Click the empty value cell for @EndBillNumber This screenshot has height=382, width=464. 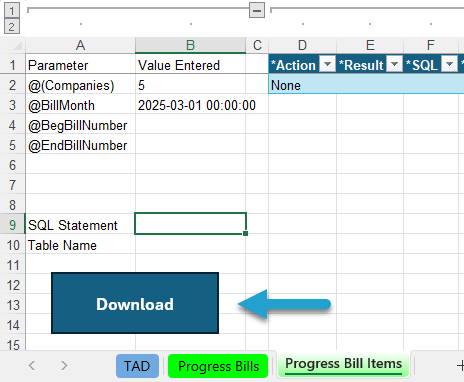(x=190, y=145)
